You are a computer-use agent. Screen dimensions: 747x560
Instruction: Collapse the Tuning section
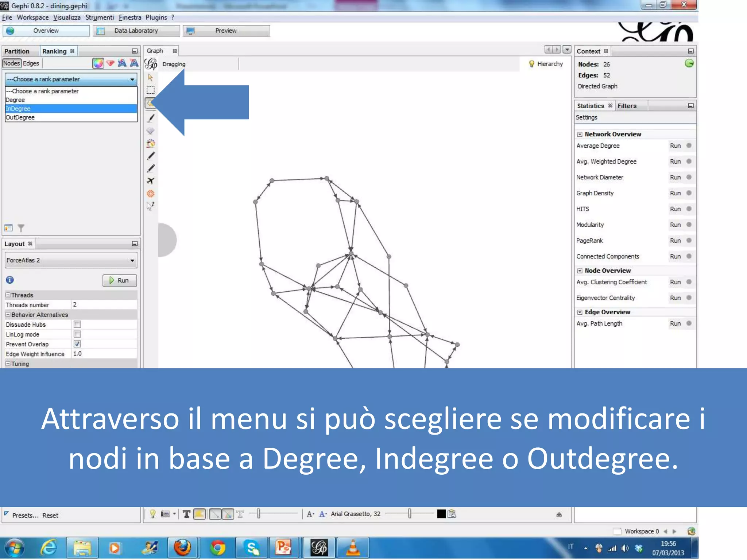click(8, 363)
